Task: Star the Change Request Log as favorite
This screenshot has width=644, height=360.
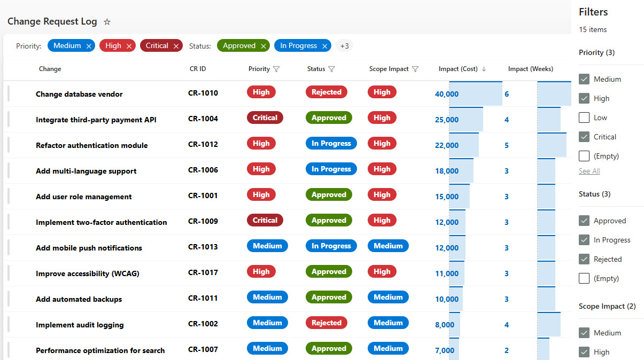Action: [107, 22]
